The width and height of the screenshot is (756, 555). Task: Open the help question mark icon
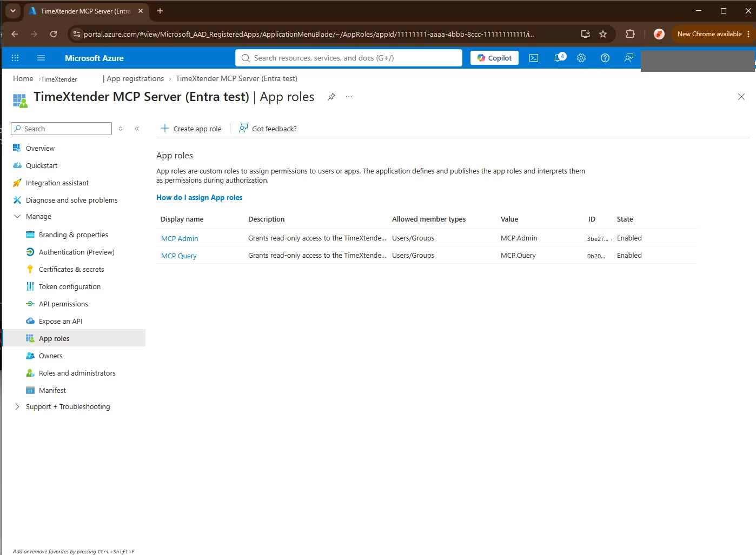coord(605,58)
